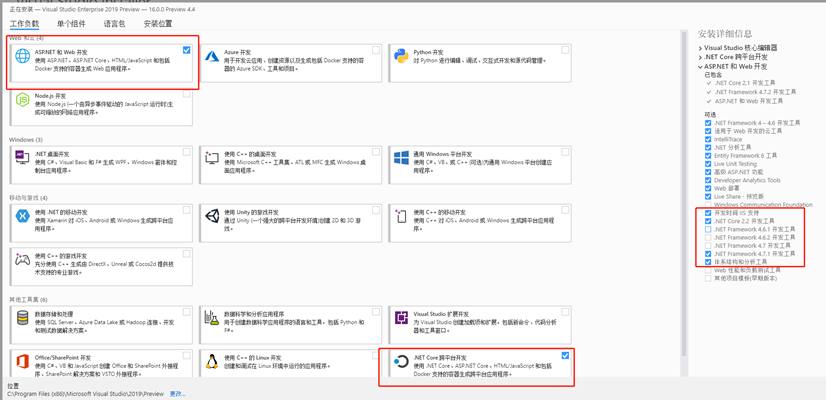Check the Python 开发 workload checkbox
This screenshot has height=400, width=826.
[x=565, y=50]
